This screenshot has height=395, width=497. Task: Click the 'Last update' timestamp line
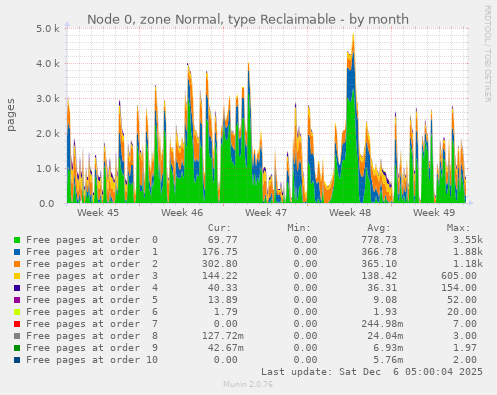[x=372, y=372]
